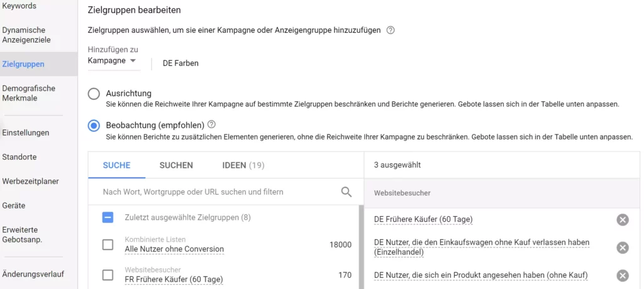Open Einstellungen in the sidebar
The image size is (644, 289).
[x=25, y=133]
